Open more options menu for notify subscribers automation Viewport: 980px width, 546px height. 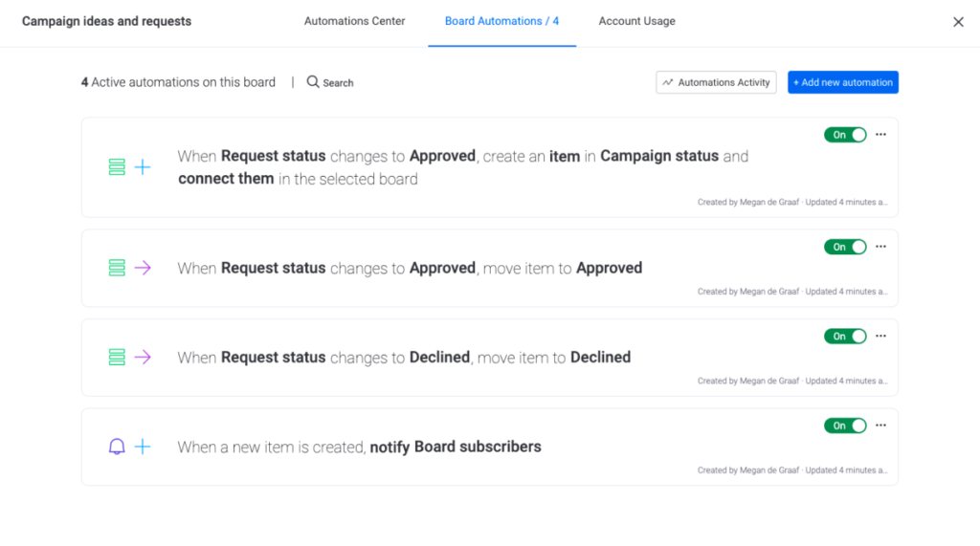880,426
